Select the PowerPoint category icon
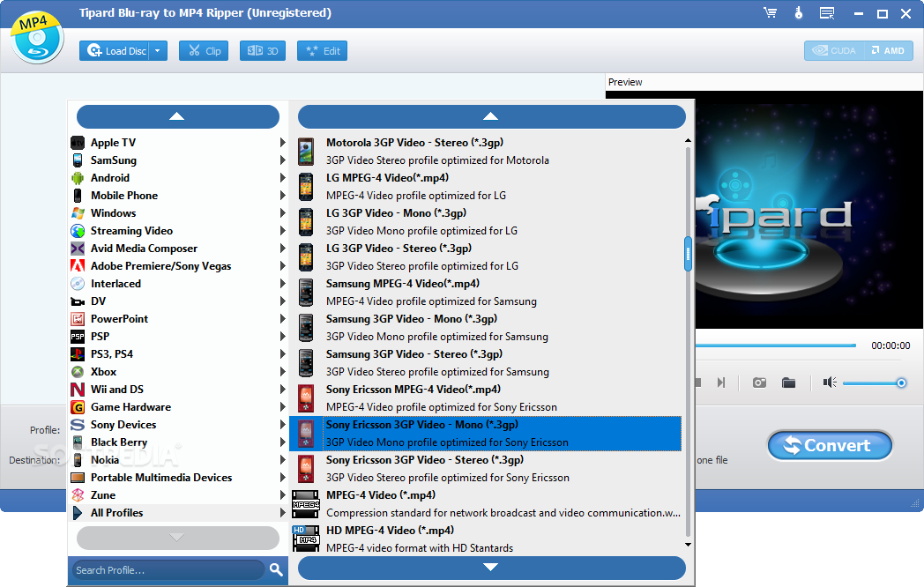This screenshot has width=924, height=587. pos(78,319)
